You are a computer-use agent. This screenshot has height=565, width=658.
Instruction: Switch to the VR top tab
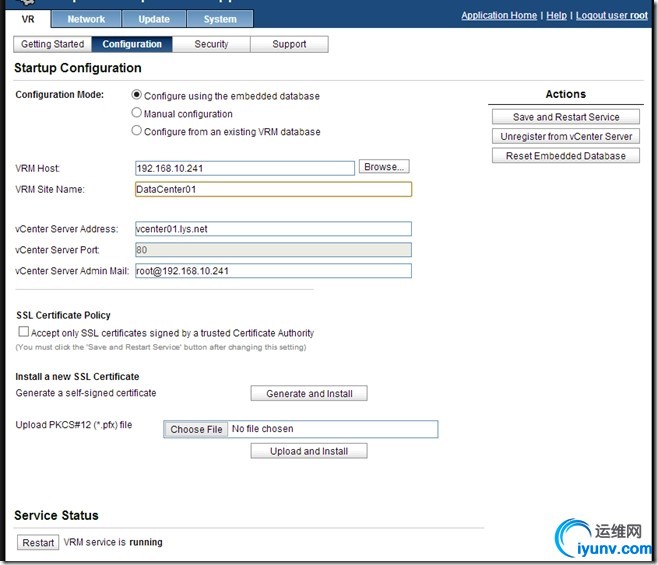point(28,19)
